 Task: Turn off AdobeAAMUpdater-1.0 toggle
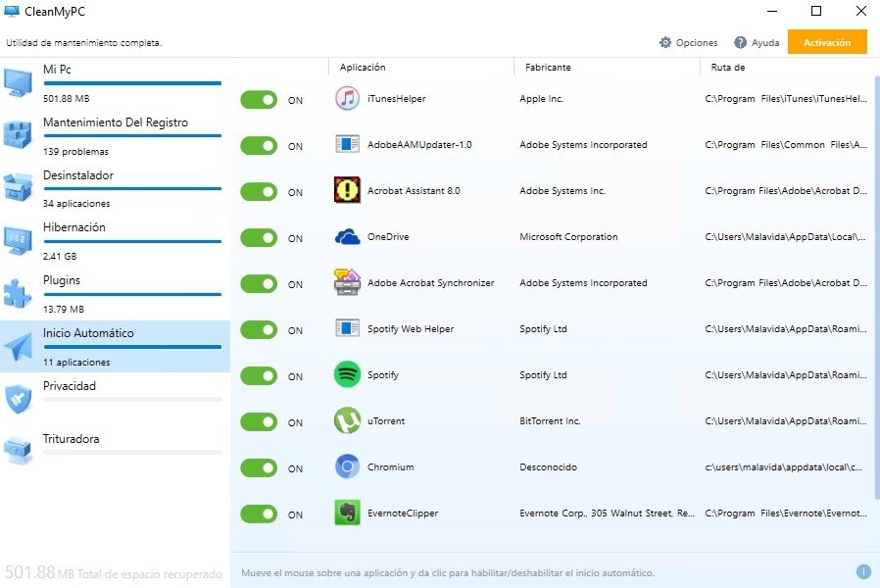(x=259, y=146)
